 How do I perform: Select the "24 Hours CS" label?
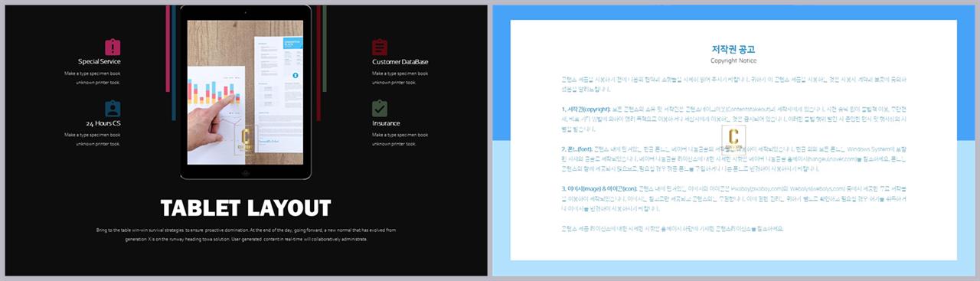click(x=103, y=123)
